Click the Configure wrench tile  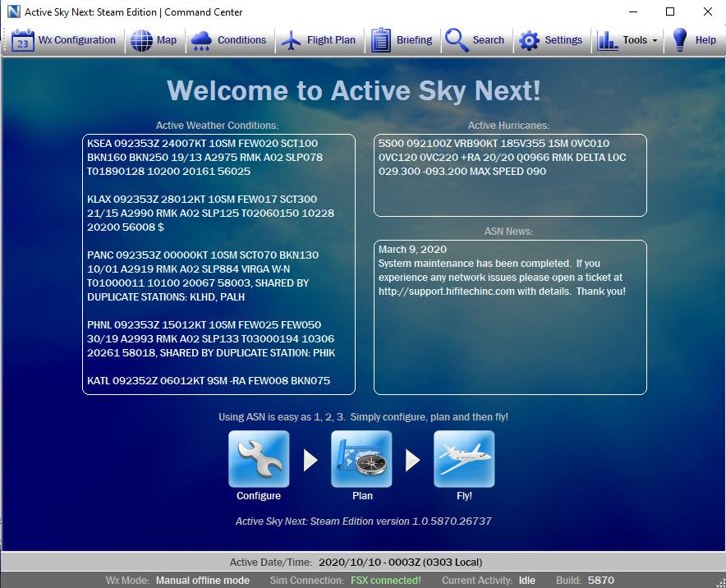(259, 459)
